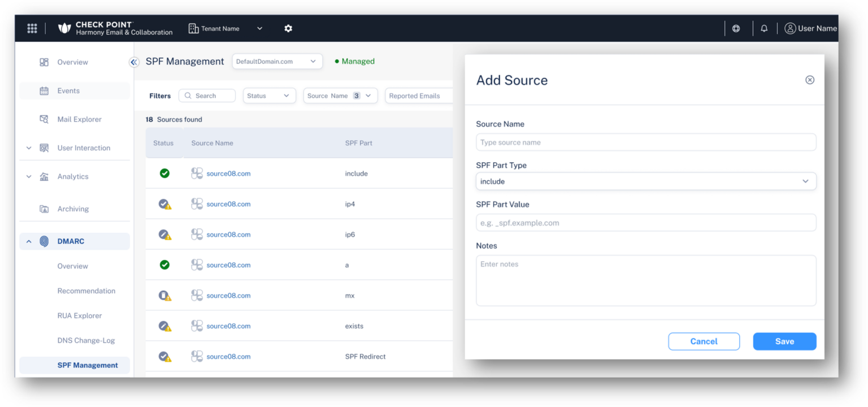Open the first source08.com link

point(228,173)
